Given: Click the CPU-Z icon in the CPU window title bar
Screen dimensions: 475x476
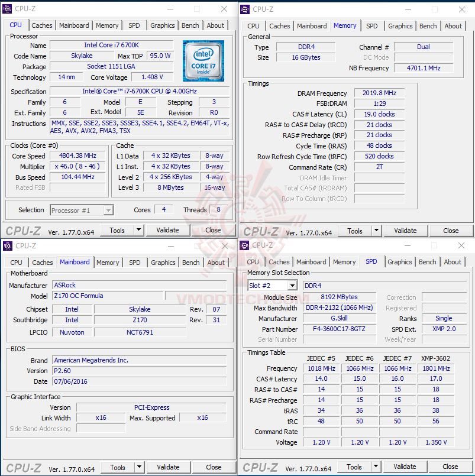Looking at the screenshot, I should tap(7, 9).
